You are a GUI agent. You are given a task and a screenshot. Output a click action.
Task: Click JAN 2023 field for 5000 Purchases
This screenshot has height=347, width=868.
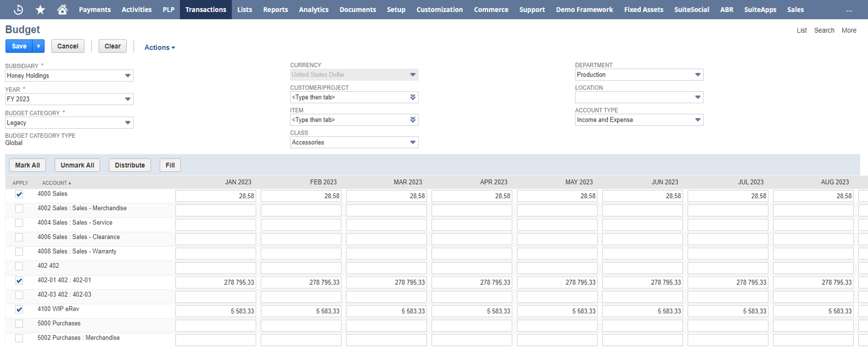216,325
